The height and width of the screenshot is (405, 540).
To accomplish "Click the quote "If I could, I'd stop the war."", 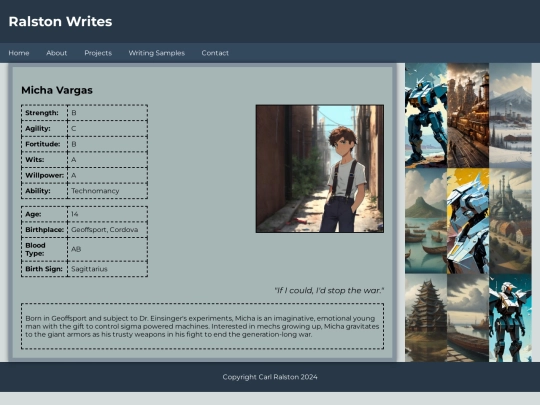I will (x=329, y=290).
